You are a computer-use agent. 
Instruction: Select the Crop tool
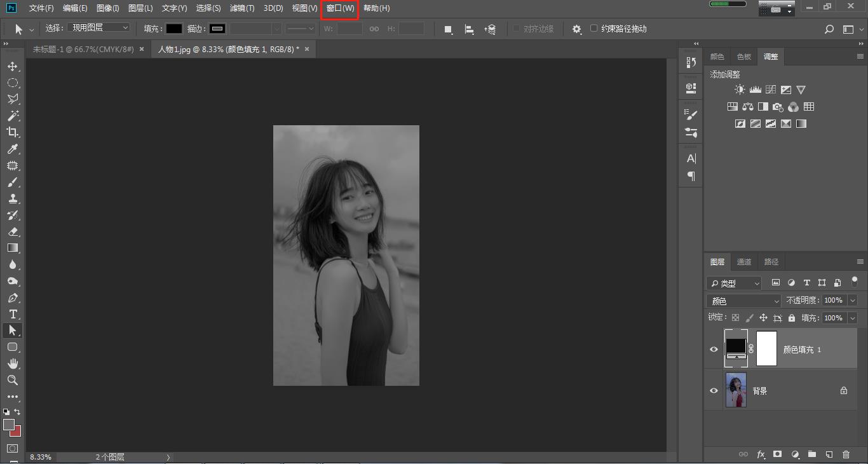(13, 132)
